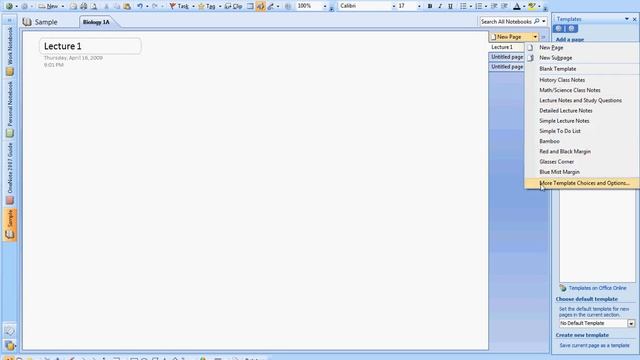
Task: Click the Print Preview icon
Action: [x=94, y=6]
